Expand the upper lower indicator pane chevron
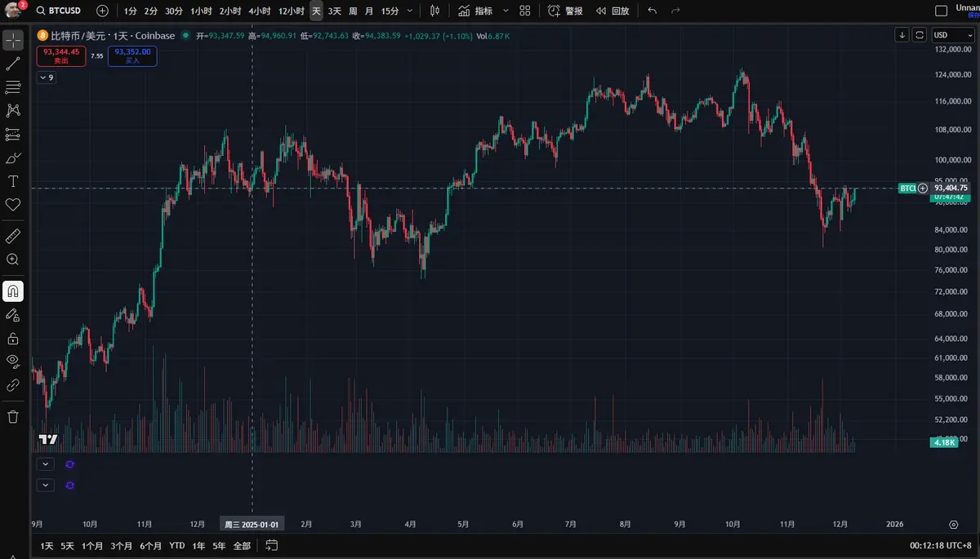This screenshot has height=559, width=980. pyautogui.click(x=46, y=464)
